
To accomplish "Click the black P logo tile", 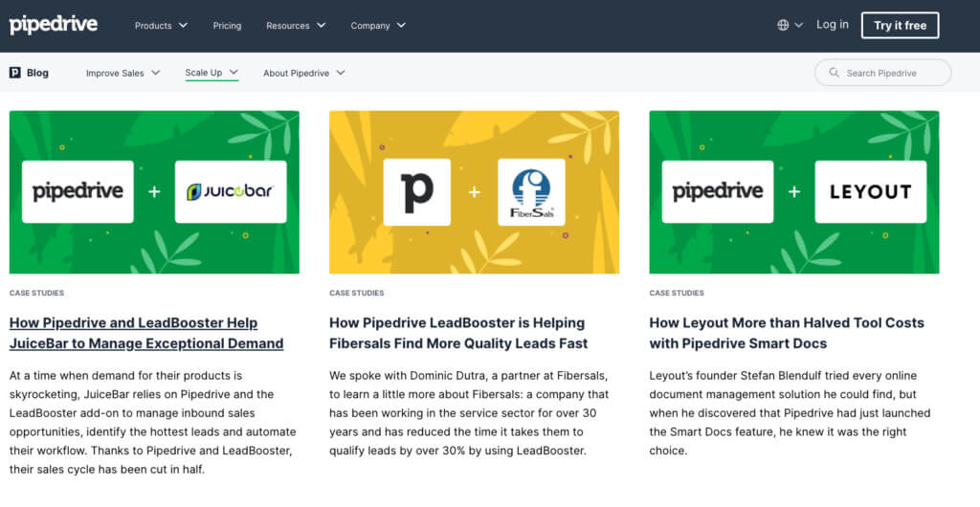I will (417, 191).
